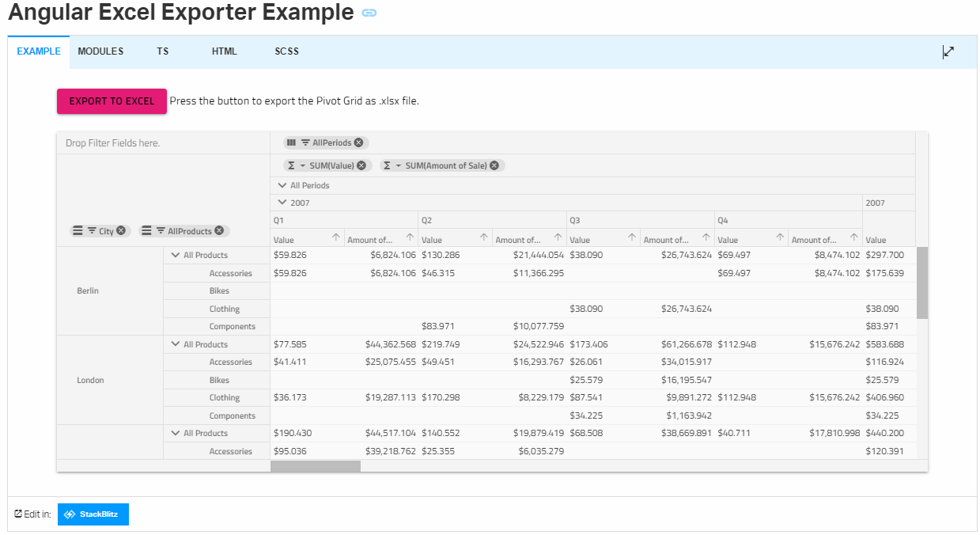The height and width of the screenshot is (535, 980).
Task: Click the Sigma icon on SUM(Amount of Sale)
Action: pos(387,165)
